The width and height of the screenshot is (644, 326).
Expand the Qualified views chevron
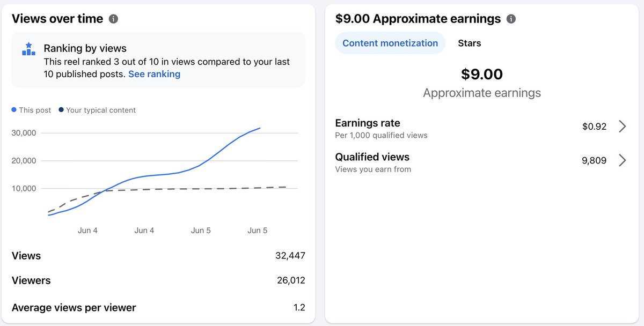click(623, 160)
